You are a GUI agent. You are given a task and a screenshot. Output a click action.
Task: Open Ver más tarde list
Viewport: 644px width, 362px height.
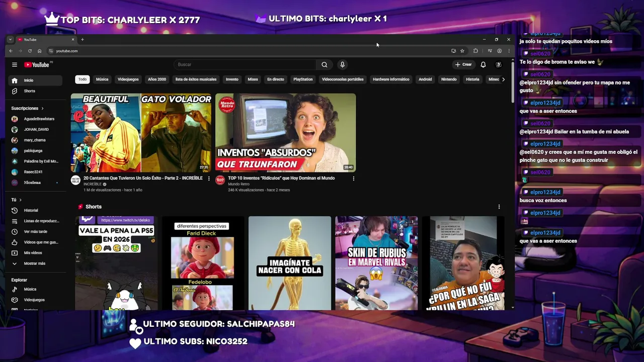pyautogui.click(x=35, y=231)
